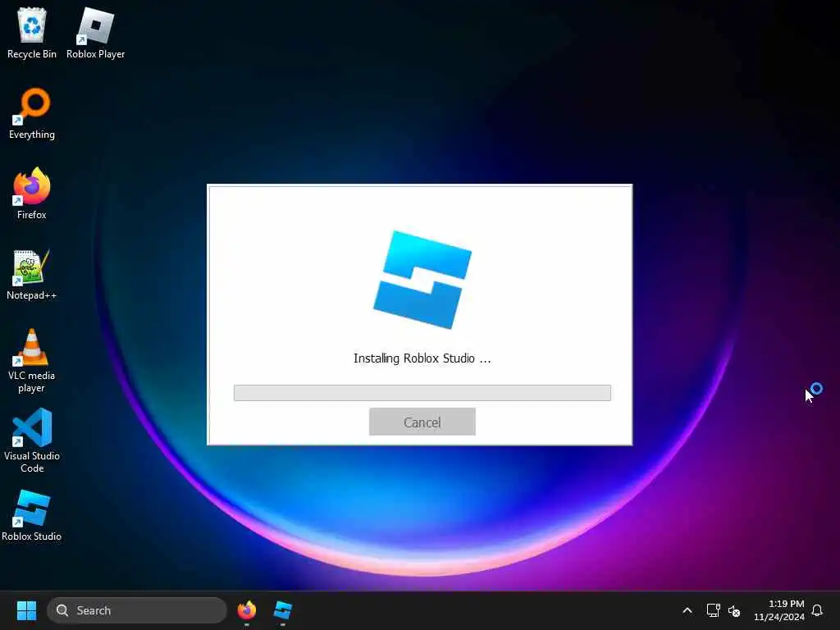Viewport: 840px width, 630px height.
Task: Select the Roblox Player desktop shortcut
Action: (x=95, y=33)
